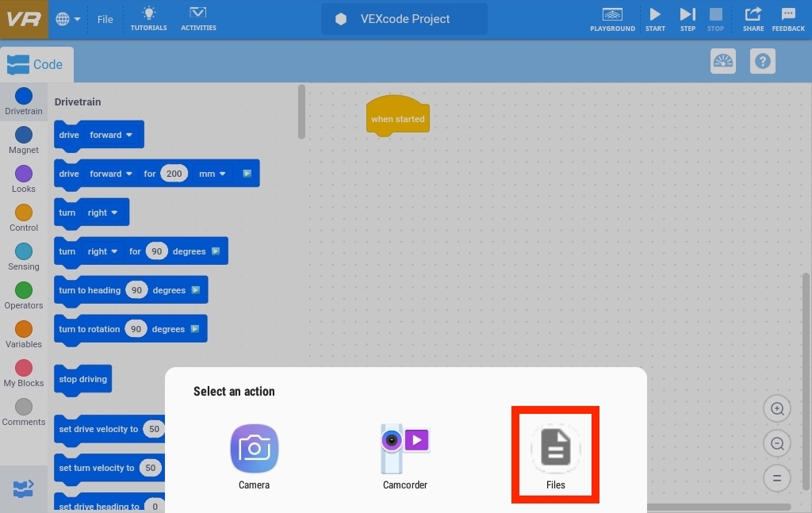Click 50 value in set drive velocity block
Image resolution: width=812 pixels, height=513 pixels.
click(154, 429)
